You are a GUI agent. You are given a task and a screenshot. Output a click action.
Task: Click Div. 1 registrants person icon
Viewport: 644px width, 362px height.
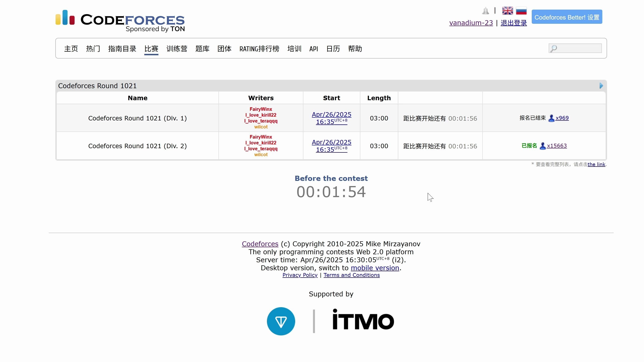pos(551,118)
